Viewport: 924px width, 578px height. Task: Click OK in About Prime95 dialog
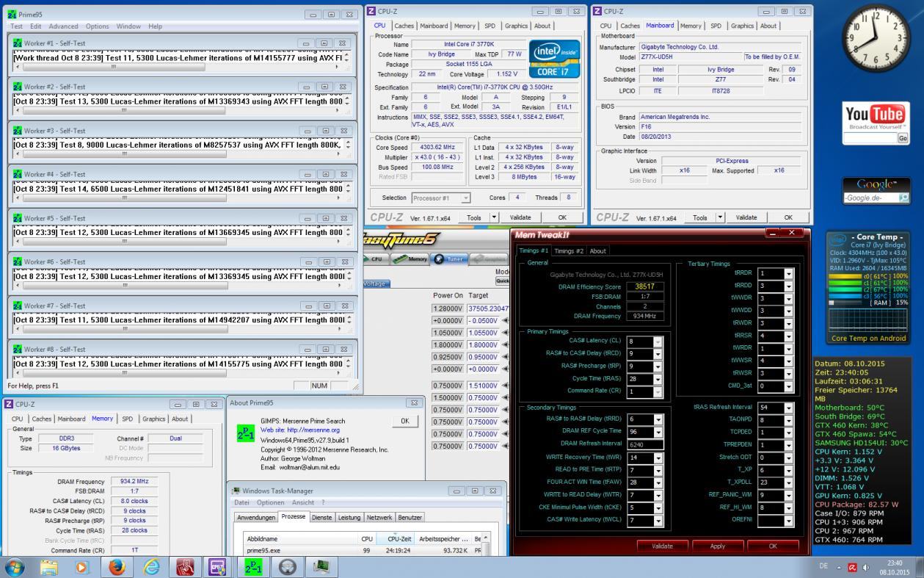[405, 421]
